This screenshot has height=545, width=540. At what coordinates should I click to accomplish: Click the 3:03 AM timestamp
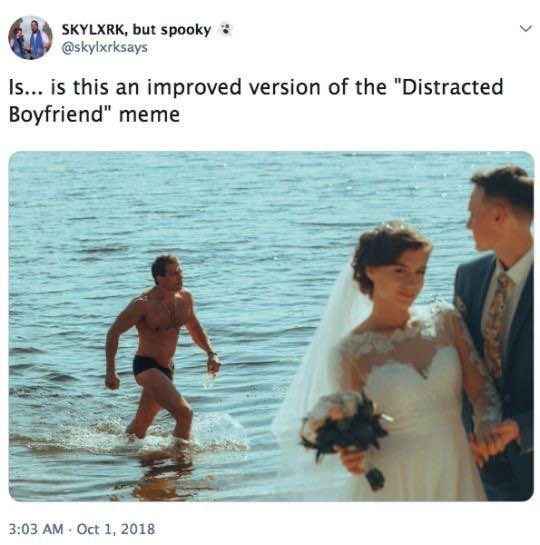coord(36,529)
